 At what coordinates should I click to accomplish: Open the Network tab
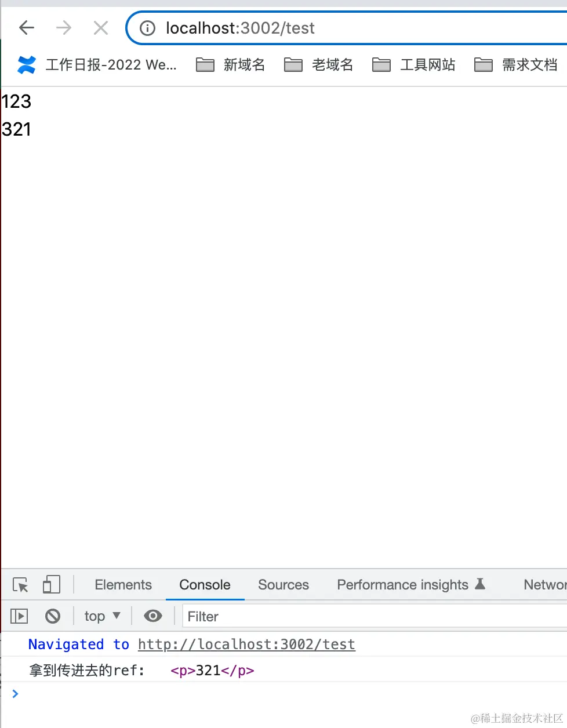point(544,585)
